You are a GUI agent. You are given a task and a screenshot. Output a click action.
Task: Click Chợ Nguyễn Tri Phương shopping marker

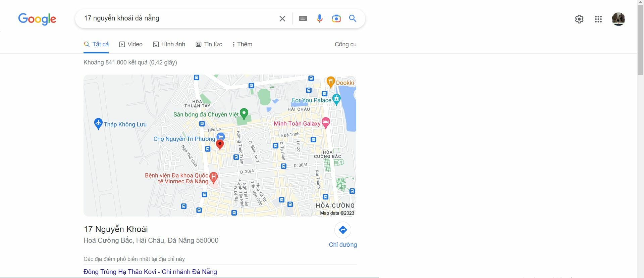tap(220, 137)
